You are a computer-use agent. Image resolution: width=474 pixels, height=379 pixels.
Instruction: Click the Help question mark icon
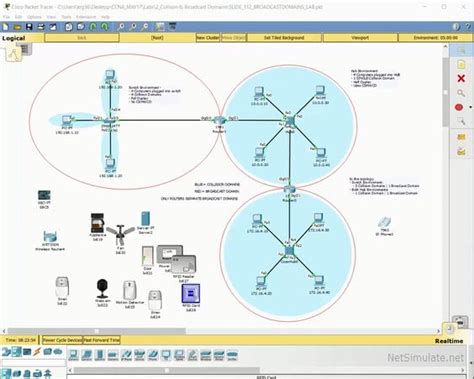click(467, 27)
